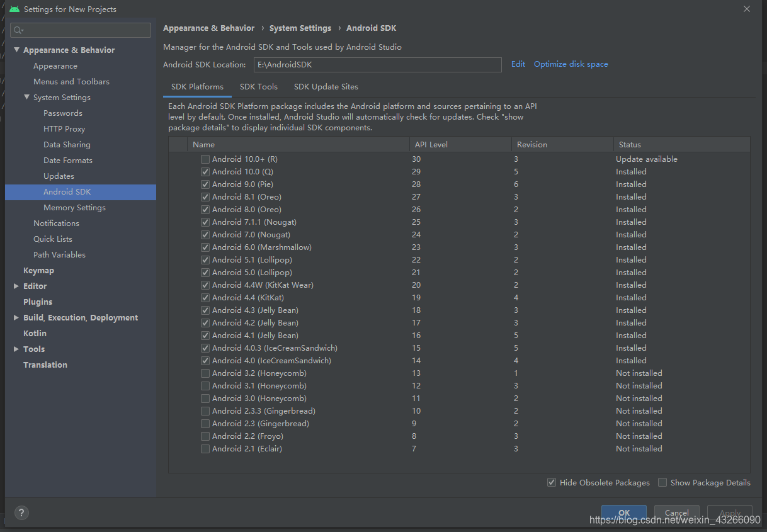
Task: Click the Android 4.3 (Jelly Bean) row name
Action: tap(255, 310)
